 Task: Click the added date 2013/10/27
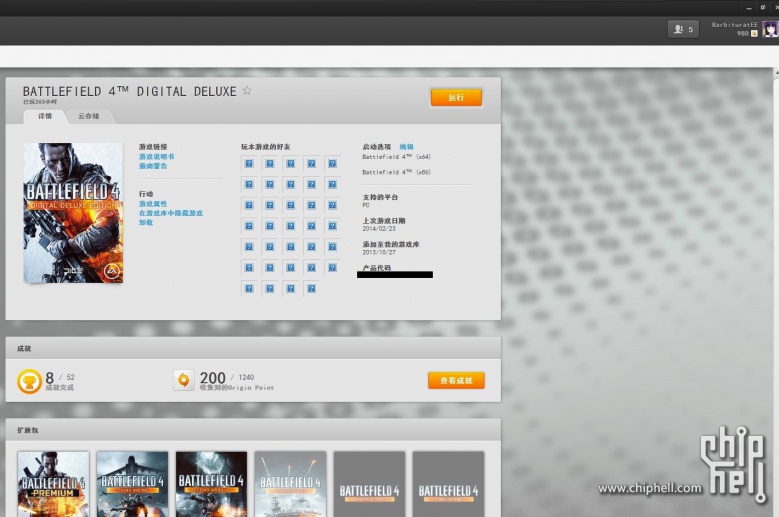(x=379, y=252)
